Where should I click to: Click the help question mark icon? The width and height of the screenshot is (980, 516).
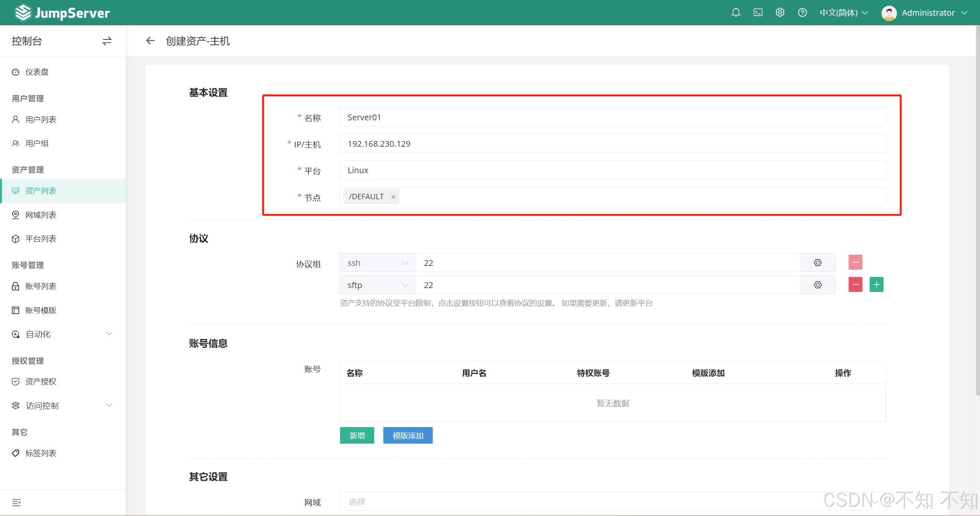[x=802, y=13]
